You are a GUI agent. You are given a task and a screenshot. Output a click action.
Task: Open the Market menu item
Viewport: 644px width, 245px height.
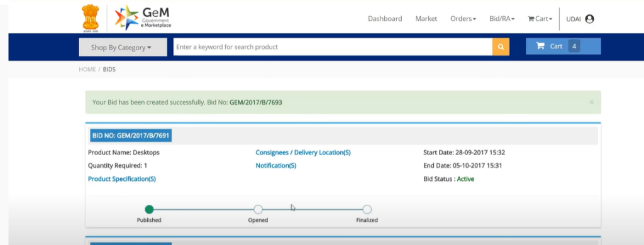click(426, 18)
